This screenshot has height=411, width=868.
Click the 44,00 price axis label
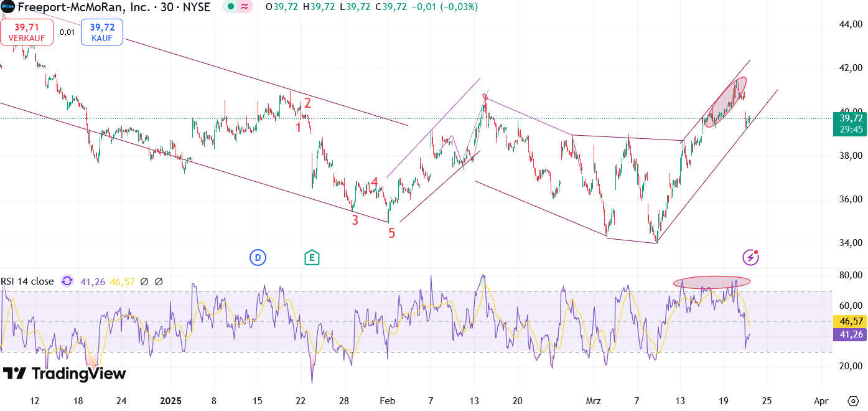click(850, 24)
